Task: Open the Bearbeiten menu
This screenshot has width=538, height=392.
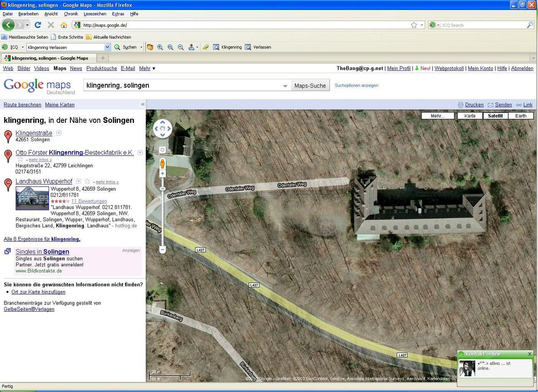Action: tap(28, 14)
